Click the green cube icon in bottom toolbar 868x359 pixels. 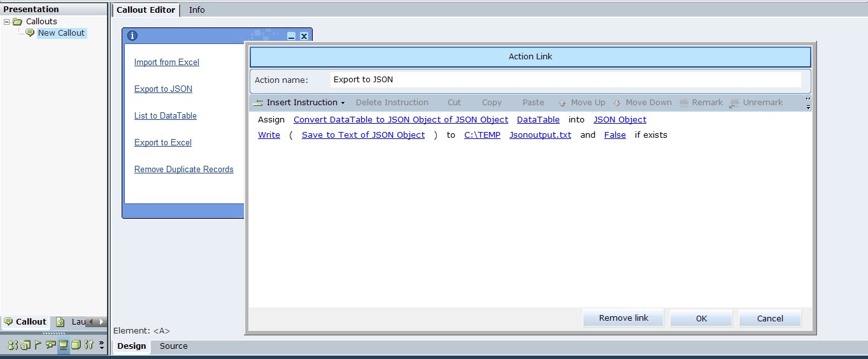pyautogui.click(x=76, y=345)
